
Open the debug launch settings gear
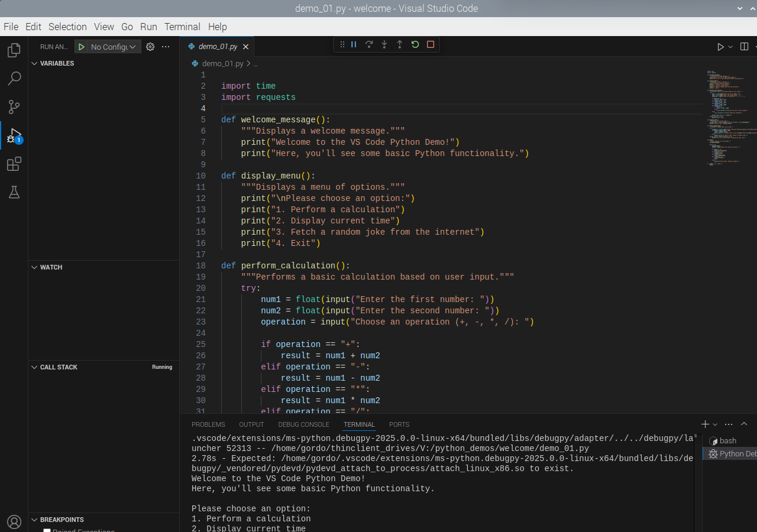[x=150, y=46]
